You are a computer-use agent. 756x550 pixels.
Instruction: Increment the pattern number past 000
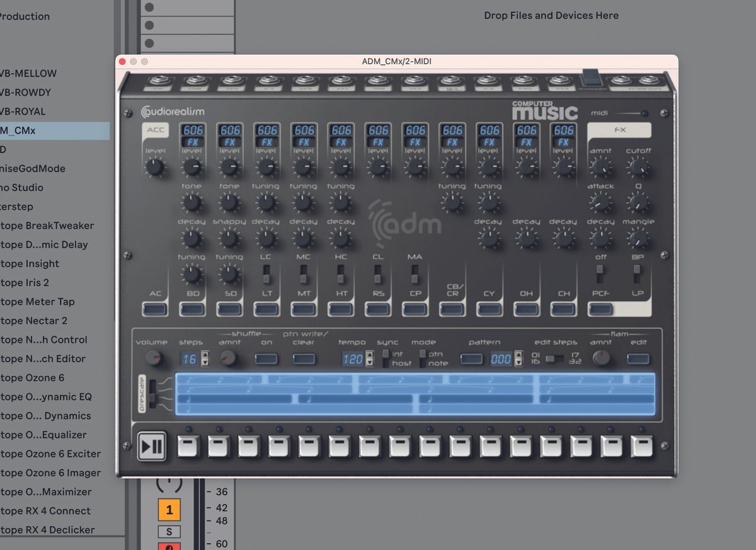pos(518,355)
